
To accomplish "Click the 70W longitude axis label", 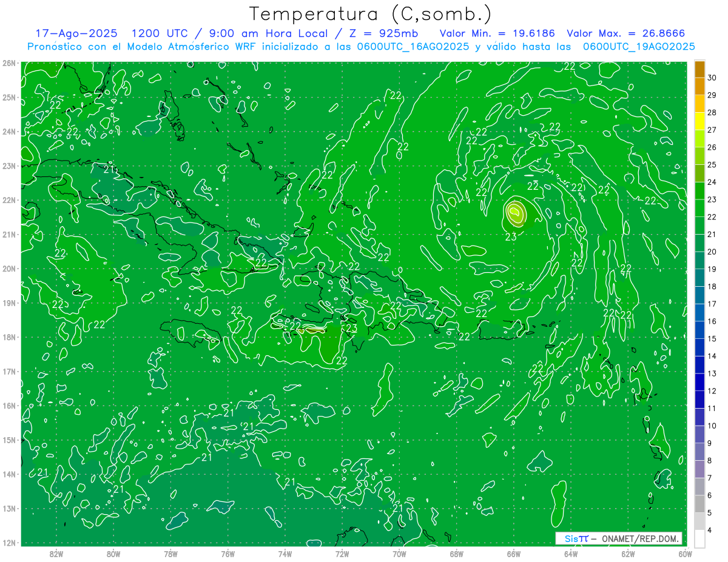I will [399, 553].
